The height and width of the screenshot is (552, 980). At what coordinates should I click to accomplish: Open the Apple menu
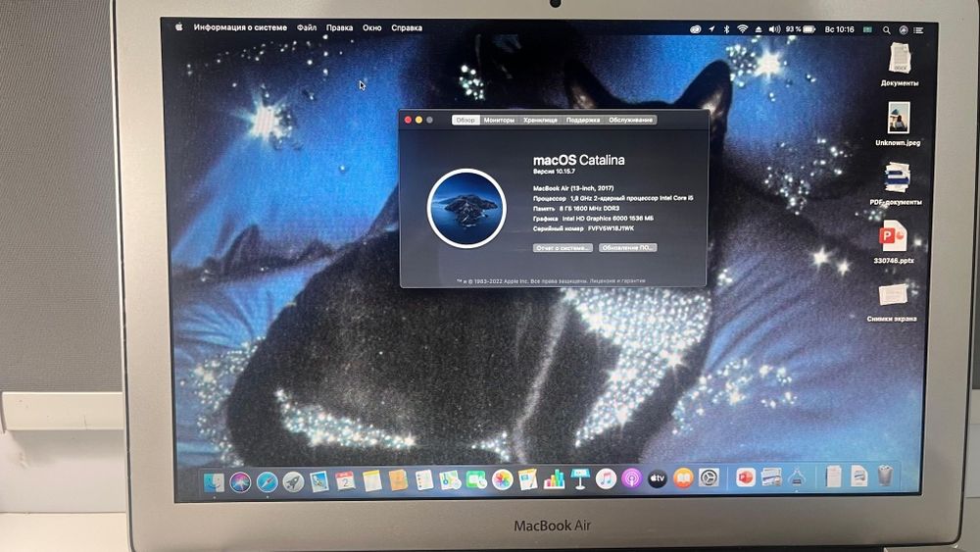pos(178,26)
